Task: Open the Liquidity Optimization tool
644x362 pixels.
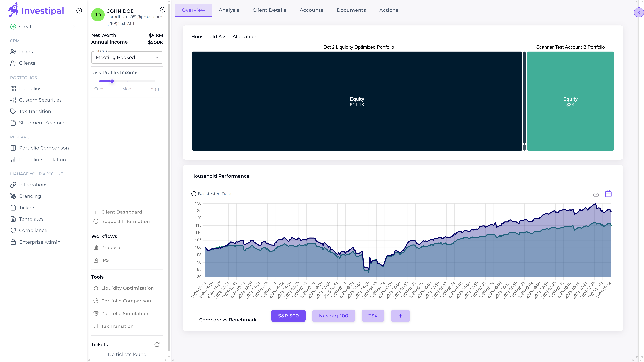Action: [x=127, y=288]
